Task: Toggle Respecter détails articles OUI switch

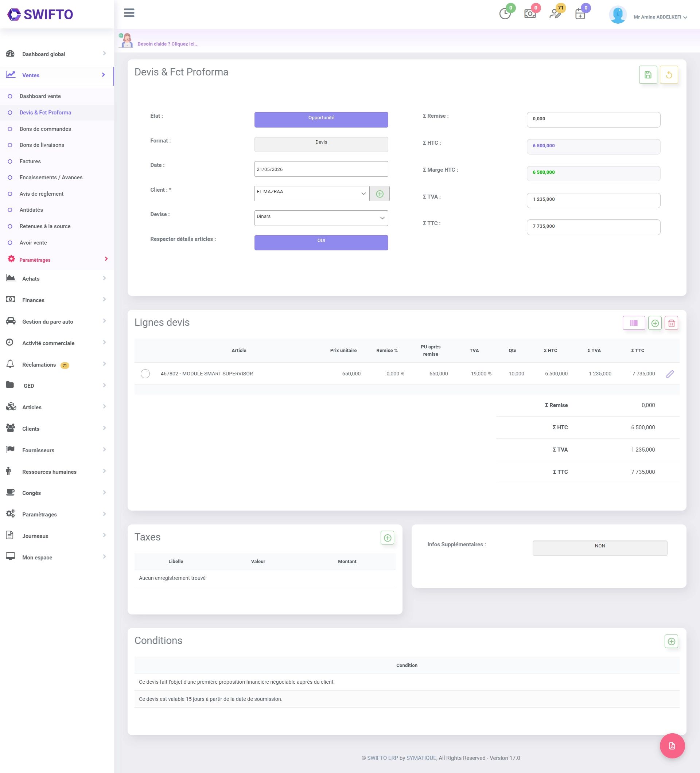Action: tap(321, 243)
